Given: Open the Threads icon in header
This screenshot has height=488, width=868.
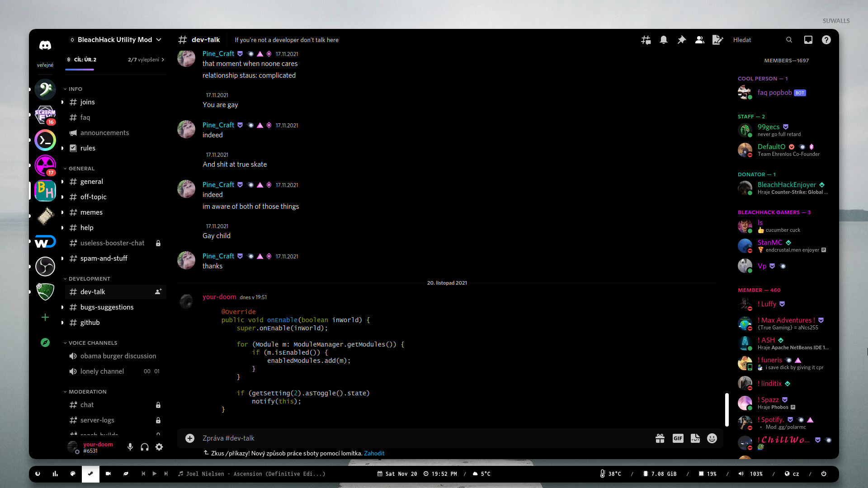Looking at the screenshot, I should tap(646, 40).
